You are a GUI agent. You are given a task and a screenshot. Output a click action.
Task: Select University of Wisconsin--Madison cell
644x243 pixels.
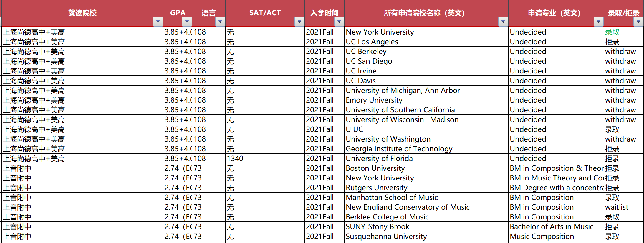point(426,120)
